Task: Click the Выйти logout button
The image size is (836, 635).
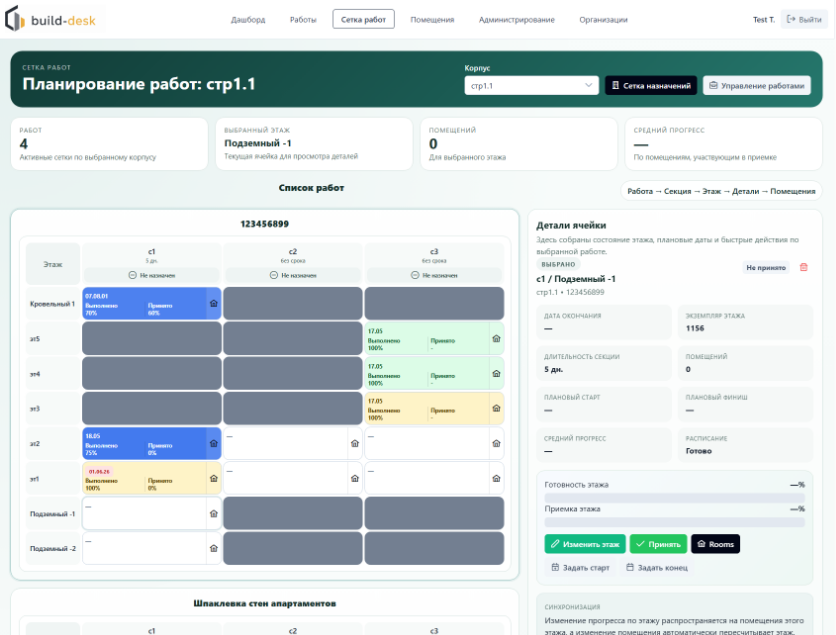Action: point(804,19)
